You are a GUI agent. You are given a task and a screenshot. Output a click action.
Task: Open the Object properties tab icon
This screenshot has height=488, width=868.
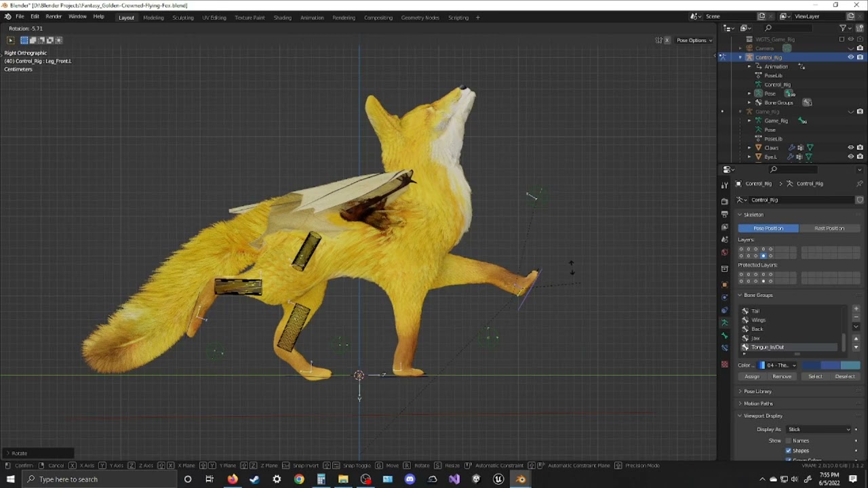coord(724,285)
